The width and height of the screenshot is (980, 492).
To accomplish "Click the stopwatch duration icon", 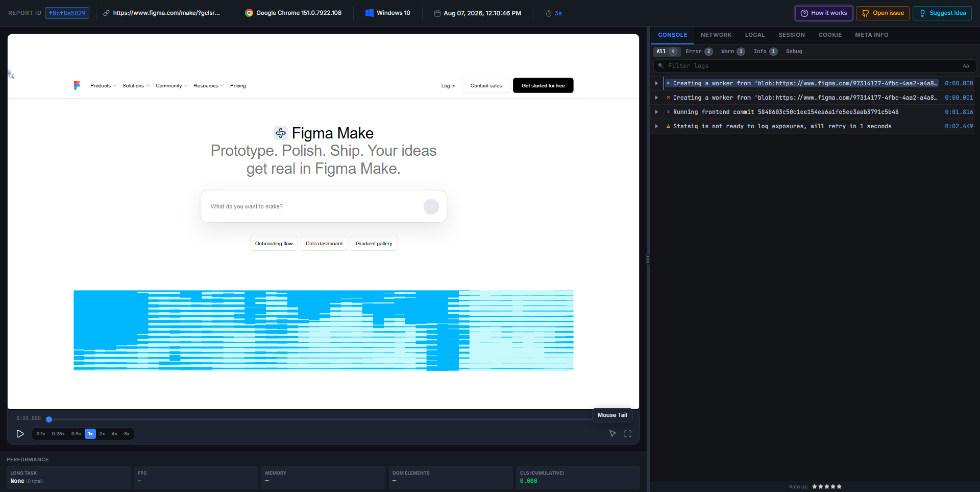I will [549, 13].
